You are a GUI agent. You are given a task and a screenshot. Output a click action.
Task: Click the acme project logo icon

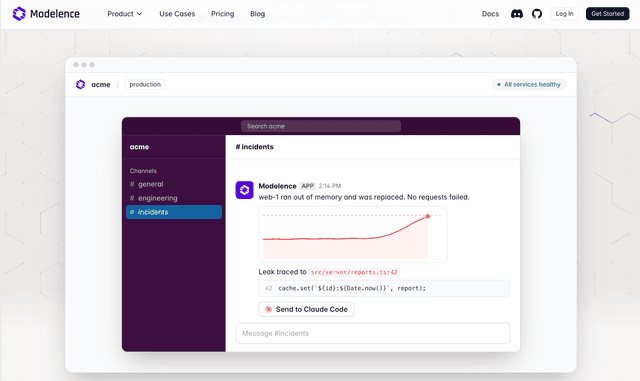(x=80, y=85)
